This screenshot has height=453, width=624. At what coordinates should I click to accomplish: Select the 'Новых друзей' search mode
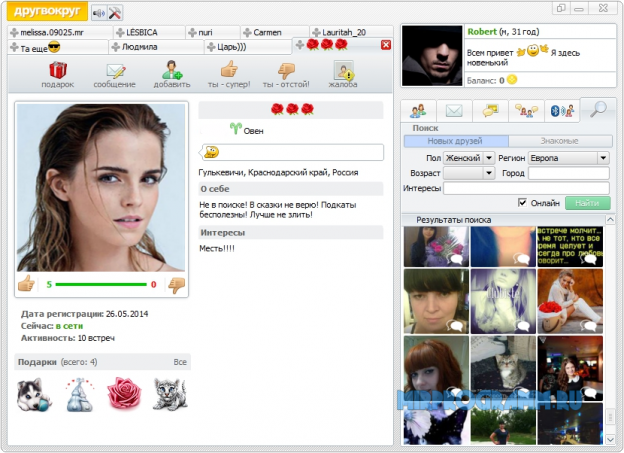coord(455,142)
